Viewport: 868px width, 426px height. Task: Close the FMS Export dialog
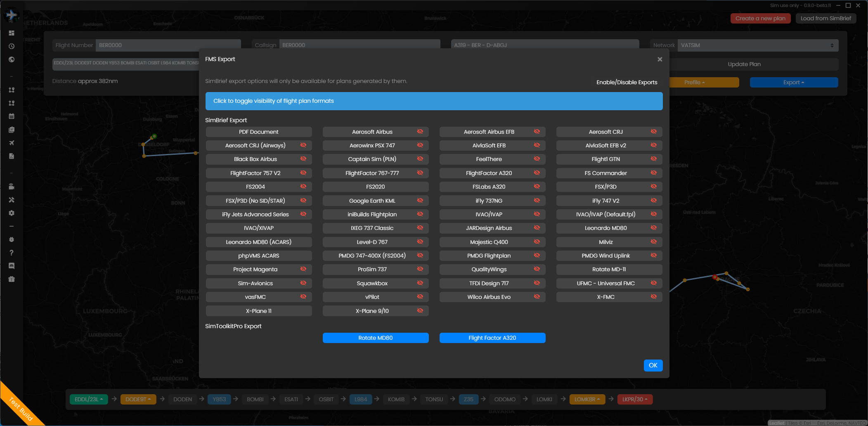[660, 59]
